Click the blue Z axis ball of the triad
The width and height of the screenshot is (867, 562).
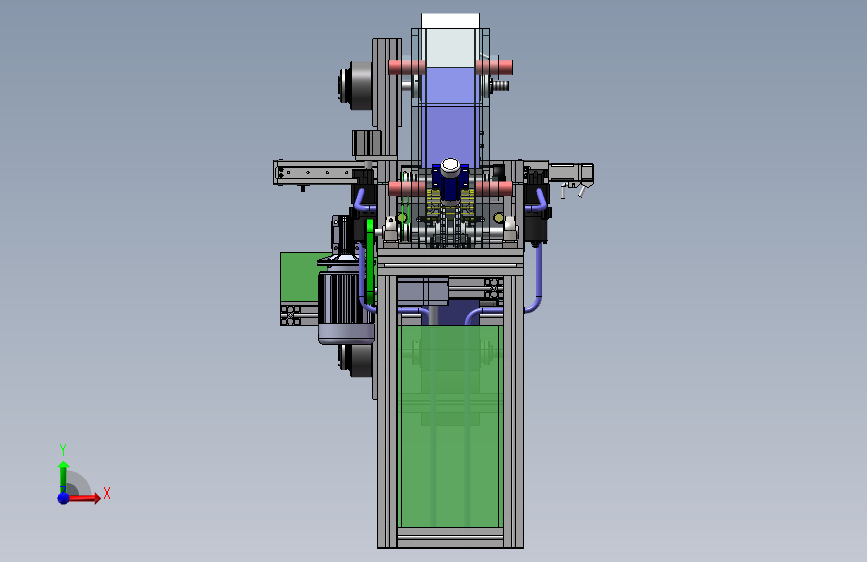(64, 498)
